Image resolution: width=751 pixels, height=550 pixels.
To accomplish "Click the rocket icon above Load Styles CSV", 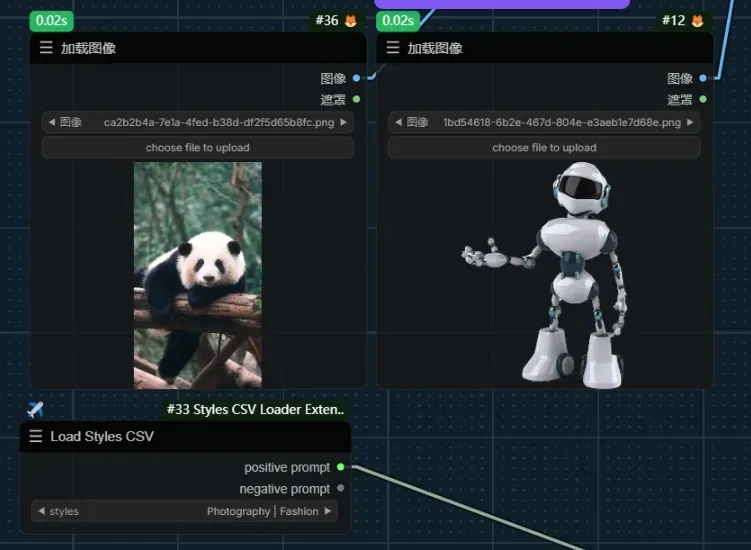I will pyautogui.click(x=35, y=410).
